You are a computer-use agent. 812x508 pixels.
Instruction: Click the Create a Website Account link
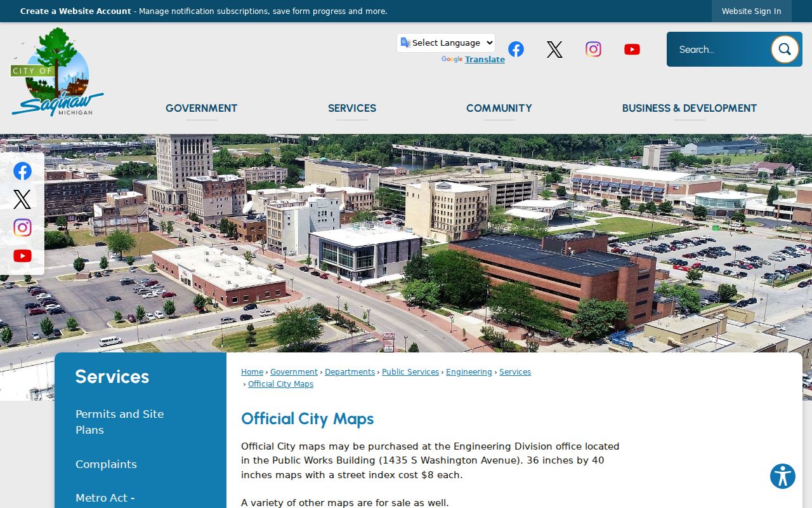75,11
